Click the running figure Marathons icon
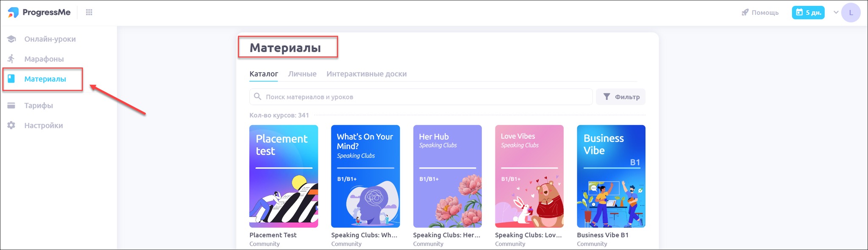The width and height of the screenshot is (868, 250). click(x=11, y=59)
